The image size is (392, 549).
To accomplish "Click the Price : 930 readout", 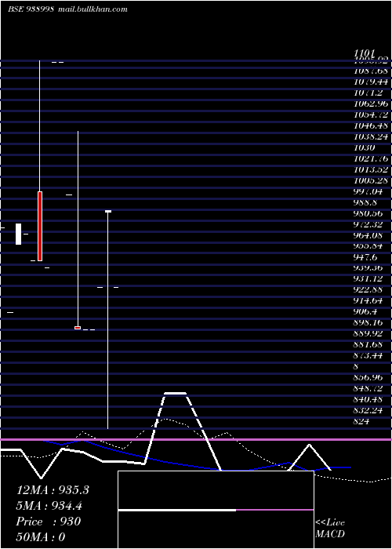I will pos(49,522).
